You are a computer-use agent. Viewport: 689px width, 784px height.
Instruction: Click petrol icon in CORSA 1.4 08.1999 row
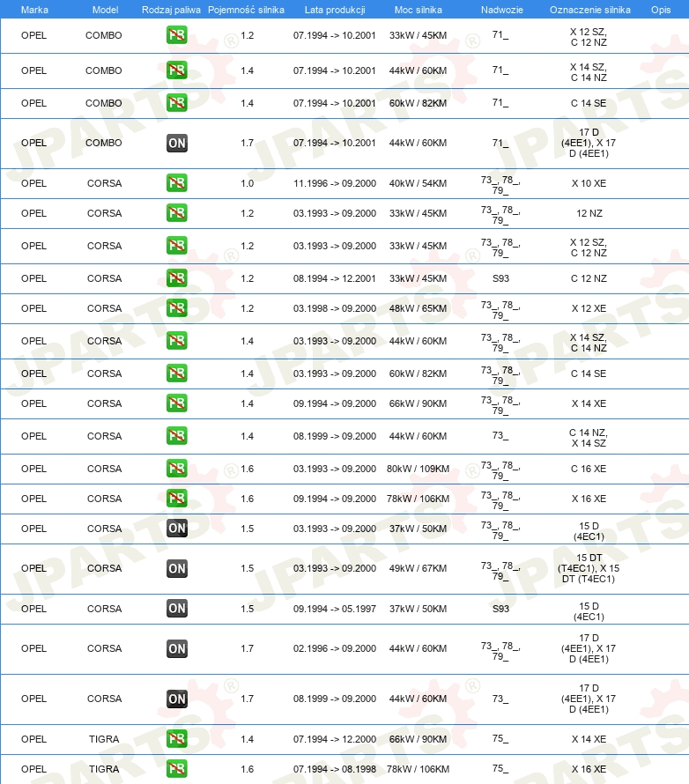(x=176, y=435)
